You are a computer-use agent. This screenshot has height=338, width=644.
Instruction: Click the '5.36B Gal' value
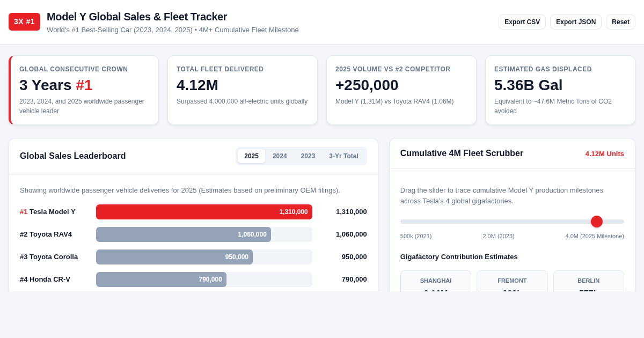click(529, 85)
